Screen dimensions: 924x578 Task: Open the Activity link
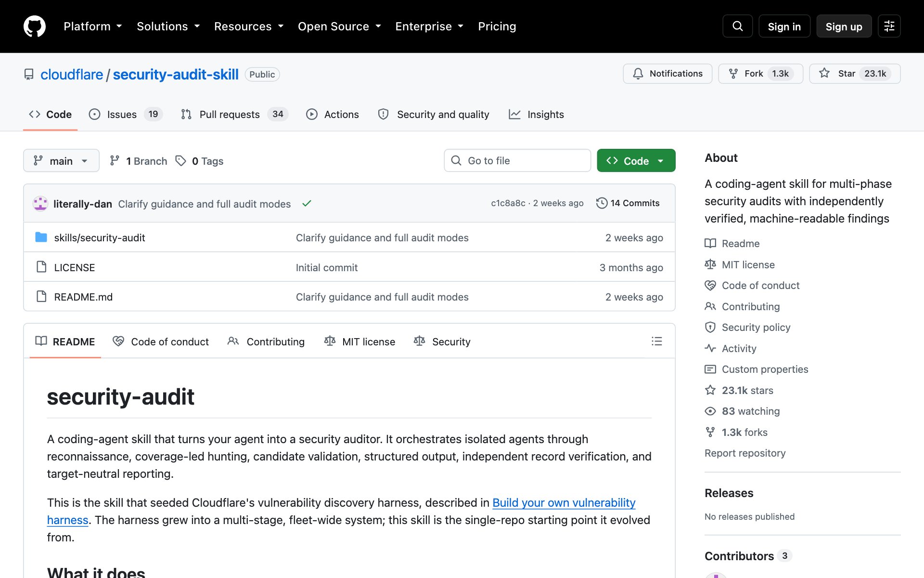coord(731,348)
